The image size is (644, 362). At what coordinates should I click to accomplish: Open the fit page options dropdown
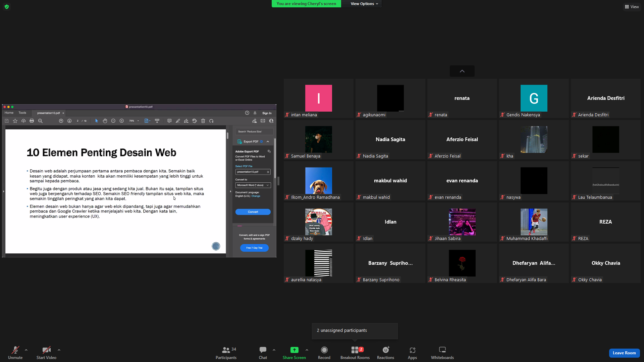pyautogui.click(x=147, y=121)
